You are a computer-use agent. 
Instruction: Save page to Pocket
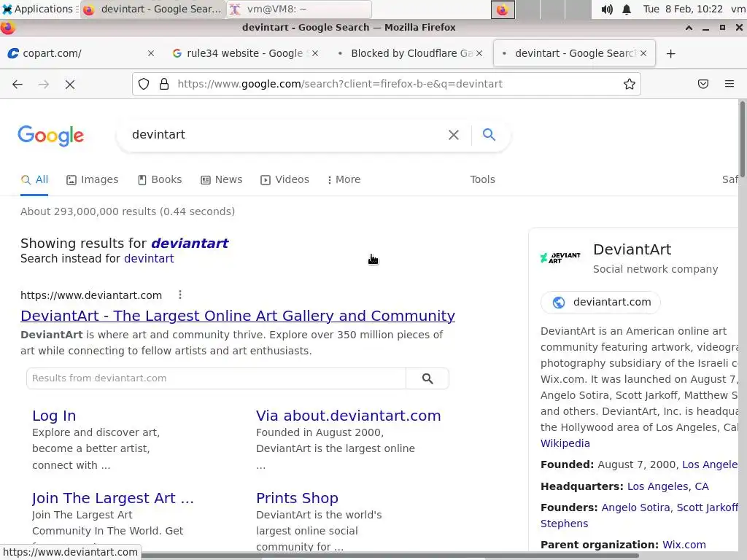click(703, 85)
